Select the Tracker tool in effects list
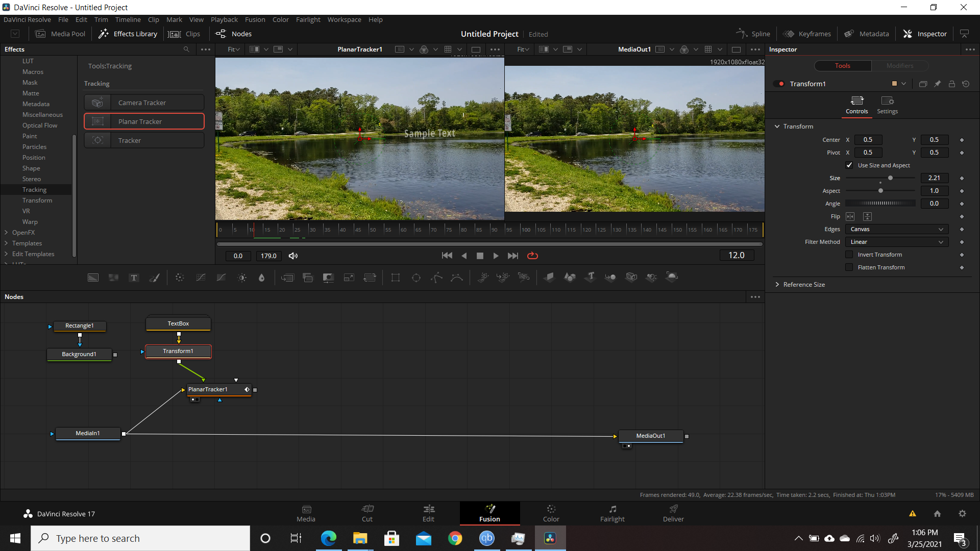980x551 pixels. (x=144, y=140)
